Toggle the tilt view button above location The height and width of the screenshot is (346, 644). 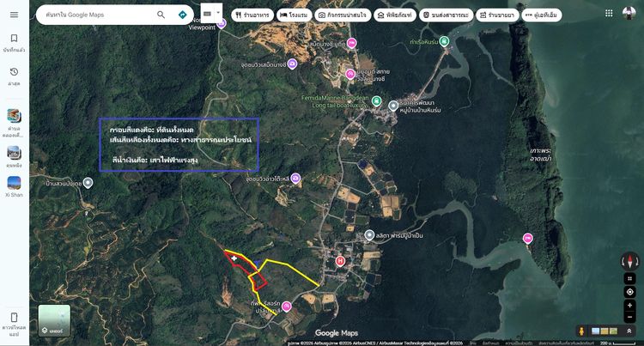(x=629, y=279)
